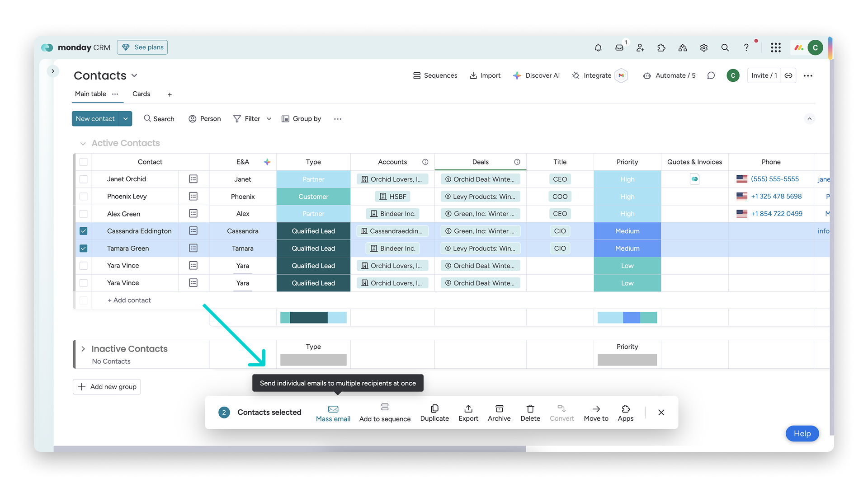Open Main table view options
This screenshot has height=488, width=868.
point(115,94)
